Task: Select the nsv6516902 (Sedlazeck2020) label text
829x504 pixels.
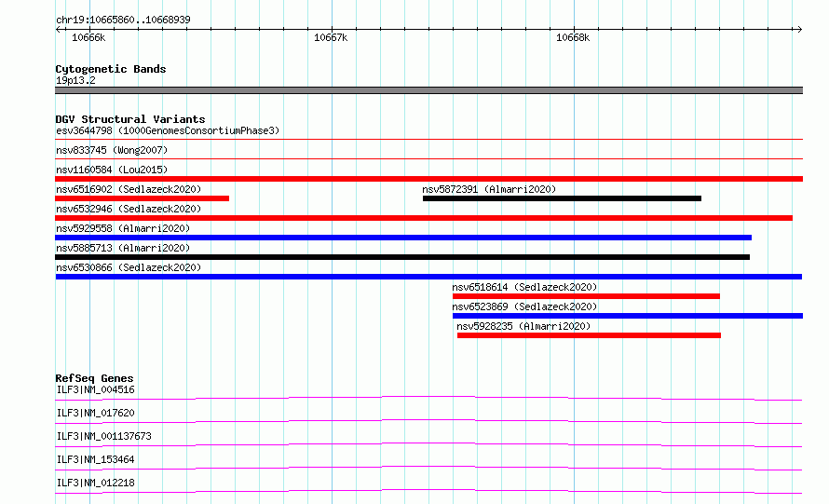Action: click(129, 189)
